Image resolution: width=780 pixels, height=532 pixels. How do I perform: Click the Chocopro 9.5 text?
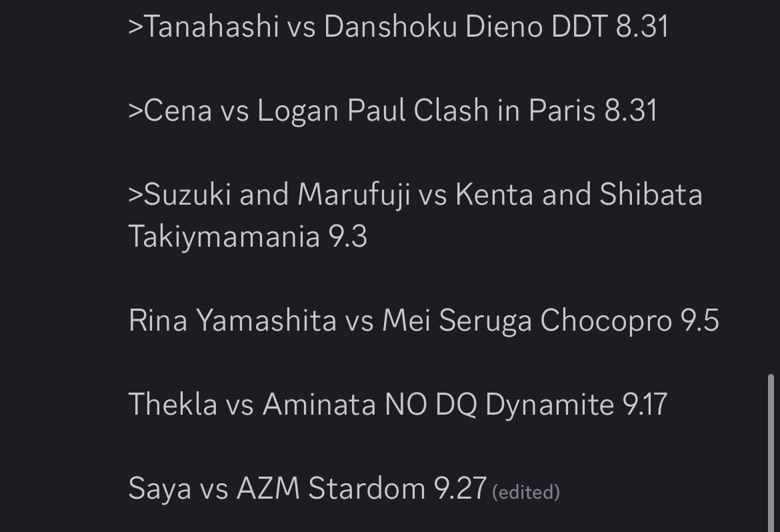pos(629,321)
